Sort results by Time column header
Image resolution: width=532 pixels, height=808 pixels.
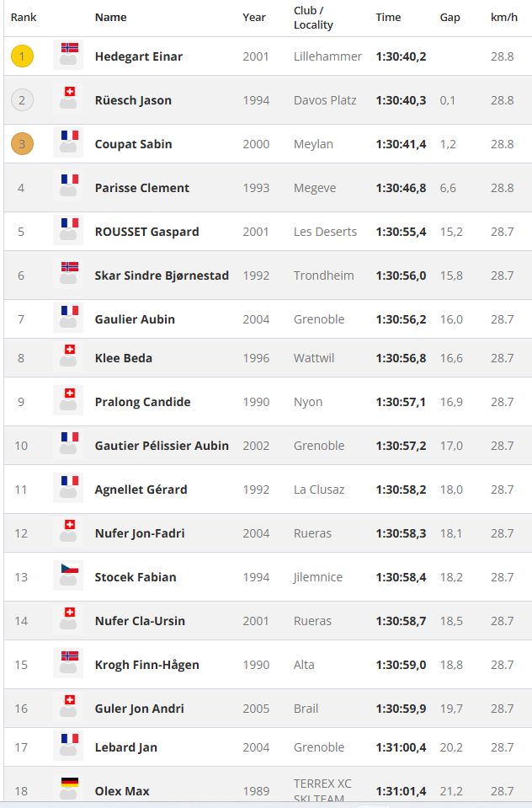pyautogui.click(x=388, y=17)
